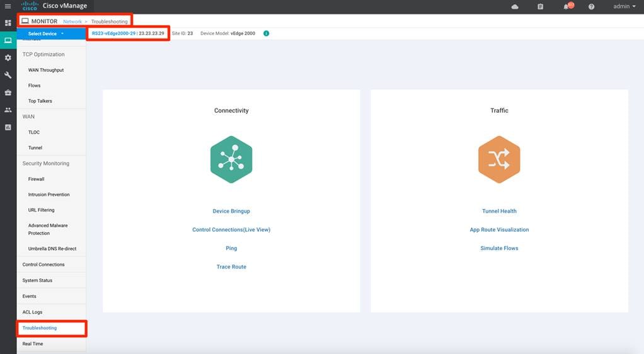Select Intrusion Prevention menu item
644x354 pixels.
(49, 195)
